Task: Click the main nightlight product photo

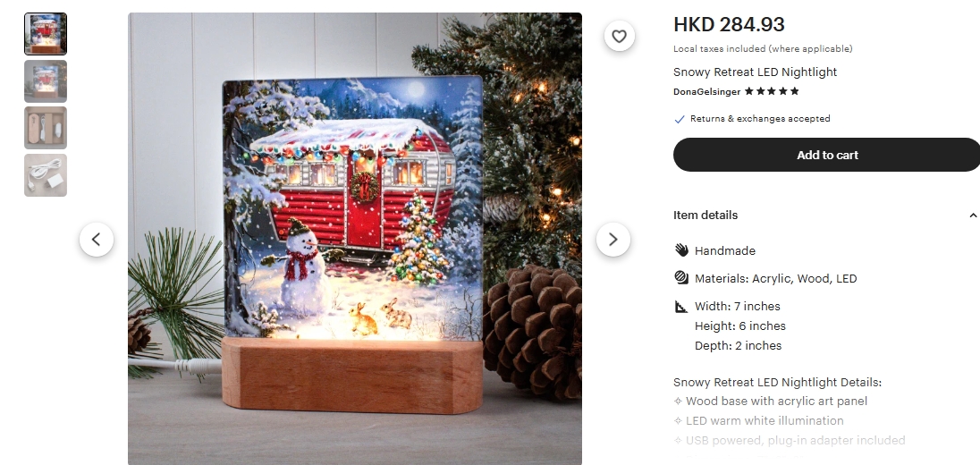Action: (354, 239)
